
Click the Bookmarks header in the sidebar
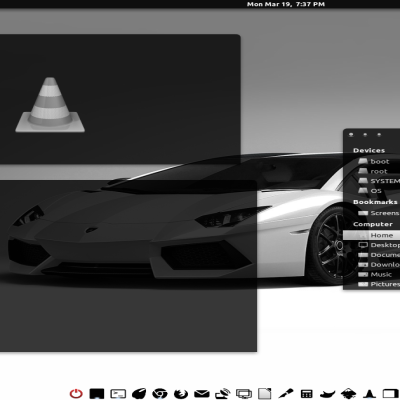tap(375, 202)
